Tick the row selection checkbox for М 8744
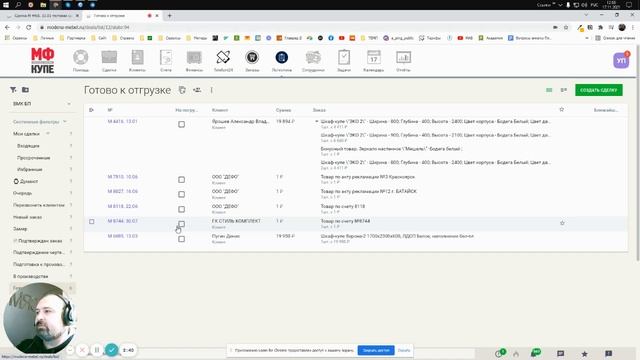The width and height of the screenshot is (640, 360). click(x=91, y=221)
